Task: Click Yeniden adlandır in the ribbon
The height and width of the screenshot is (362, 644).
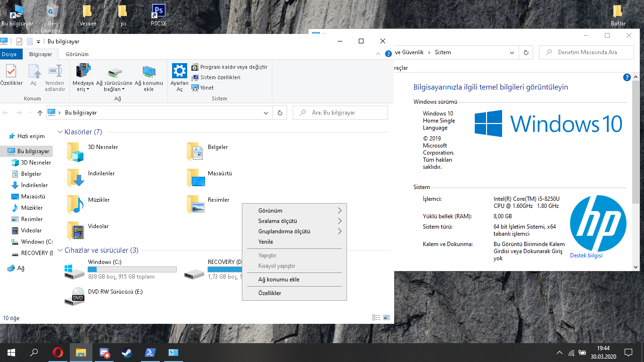Action: 55,78
